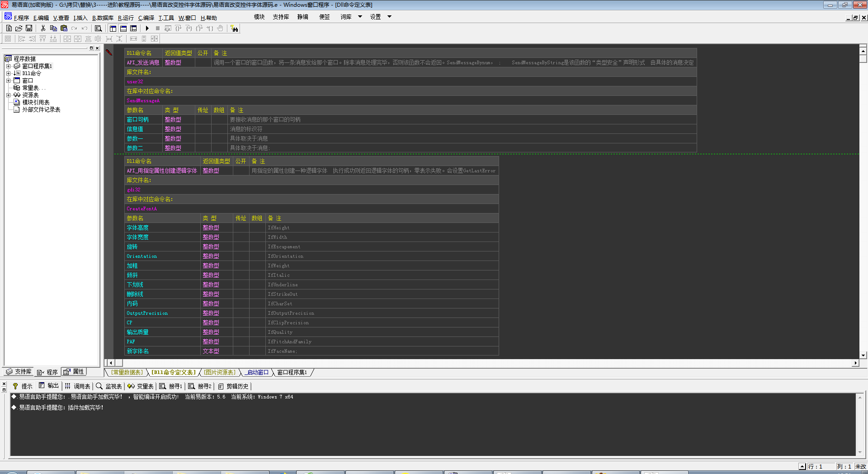
Task: Click the Redo arrow icon
Action: pyautogui.click(x=74, y=28)
